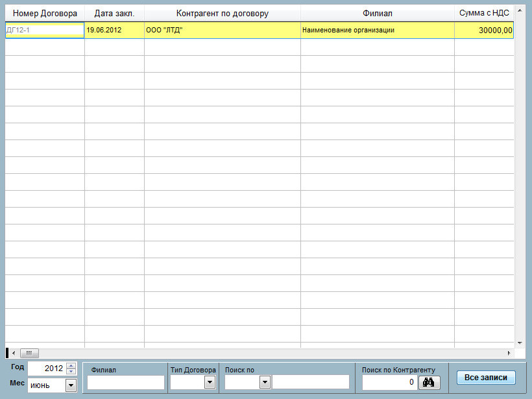Open the month dropdown showing 'июнь'
Screen dimensions: 532x399
click(x=71, y=385)
